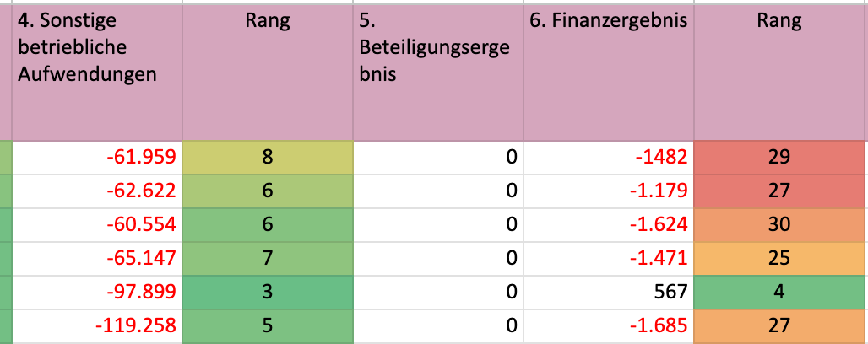Image resolution: width=868 pixels, height=344 pixels.
Task: Select the cell showing -119.258
Action: [97, 325]
